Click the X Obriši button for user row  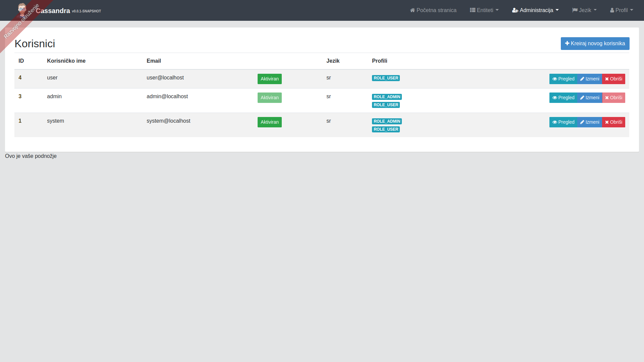[613, 79]
